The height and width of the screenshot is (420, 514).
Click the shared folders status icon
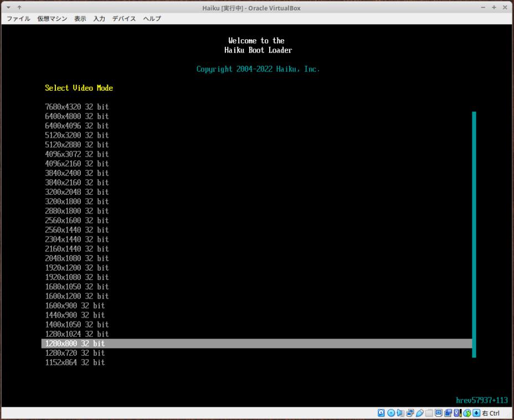pyautogui.click(x=429, y=413)
